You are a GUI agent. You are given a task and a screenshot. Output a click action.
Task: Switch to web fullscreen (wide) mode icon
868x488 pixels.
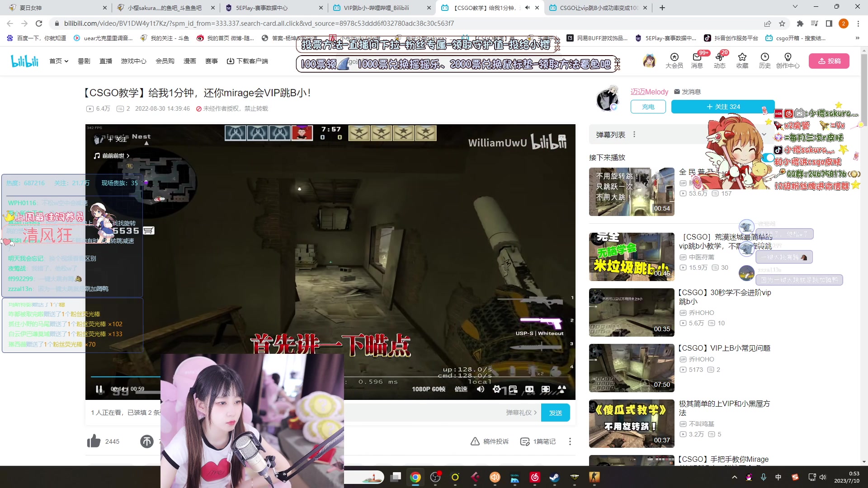(529, 389)
